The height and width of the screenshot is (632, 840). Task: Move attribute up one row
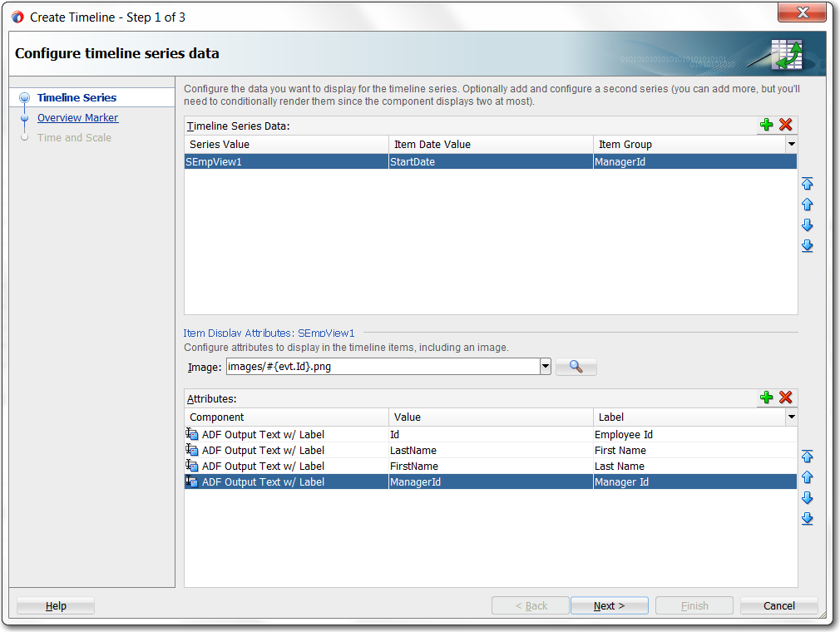coord(808,477)
